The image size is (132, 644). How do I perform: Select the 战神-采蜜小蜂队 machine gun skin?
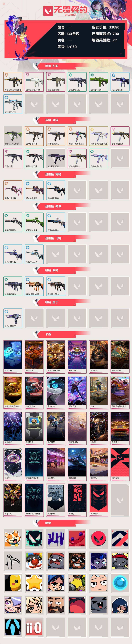(x=34, y=286)
